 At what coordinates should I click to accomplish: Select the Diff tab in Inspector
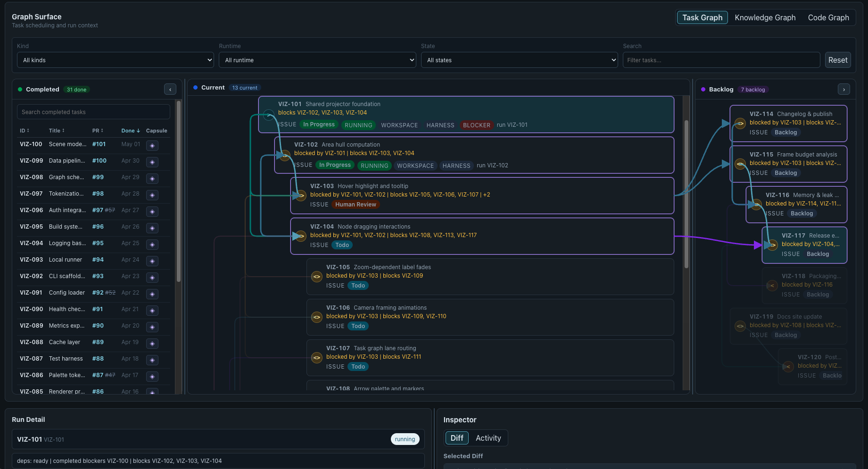tap(457, 438)
